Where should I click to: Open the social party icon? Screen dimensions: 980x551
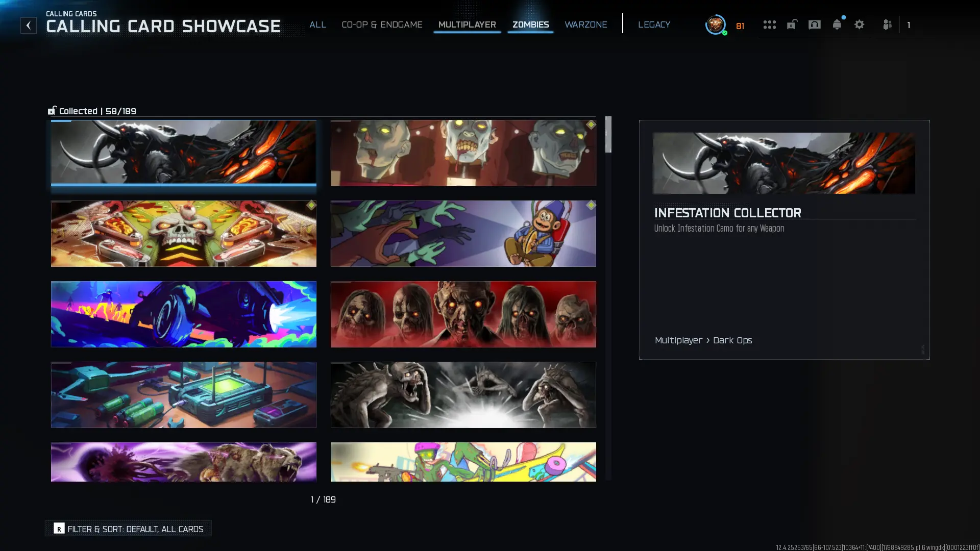[x=887, y=24]
